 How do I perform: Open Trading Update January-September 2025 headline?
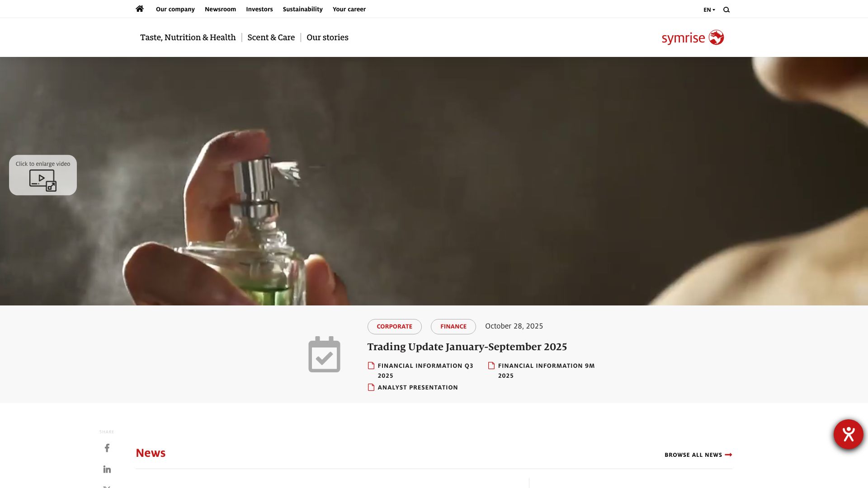467,347
